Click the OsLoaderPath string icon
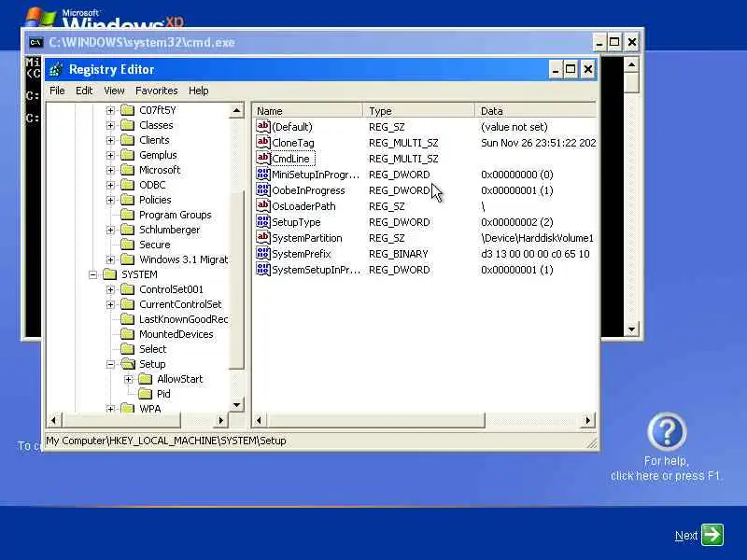 (263, 205)
